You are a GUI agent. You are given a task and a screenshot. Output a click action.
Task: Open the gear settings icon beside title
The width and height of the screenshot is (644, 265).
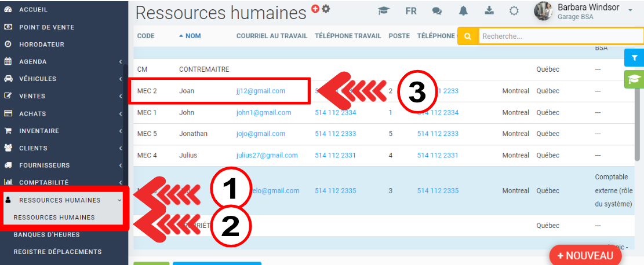pos(326,8)
